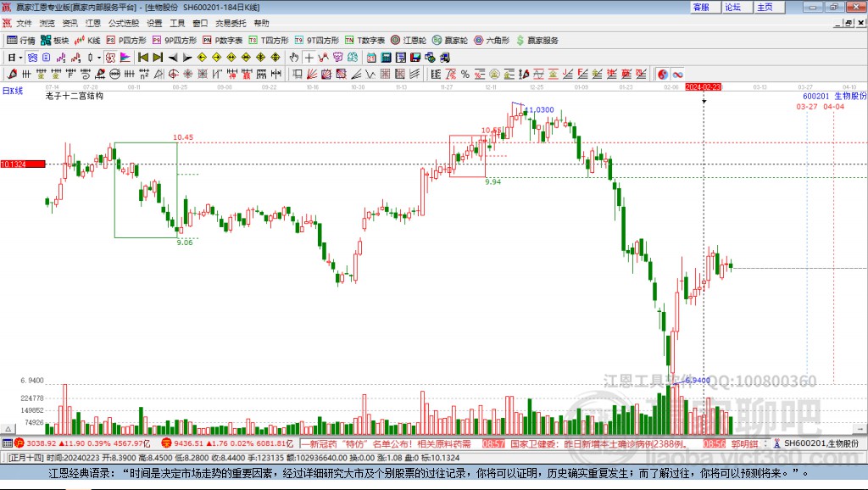The width and height of the screenshot is (868, 490).
Task: Toggle the blue infinity symbol button
Action: click(x=677, y=74)
